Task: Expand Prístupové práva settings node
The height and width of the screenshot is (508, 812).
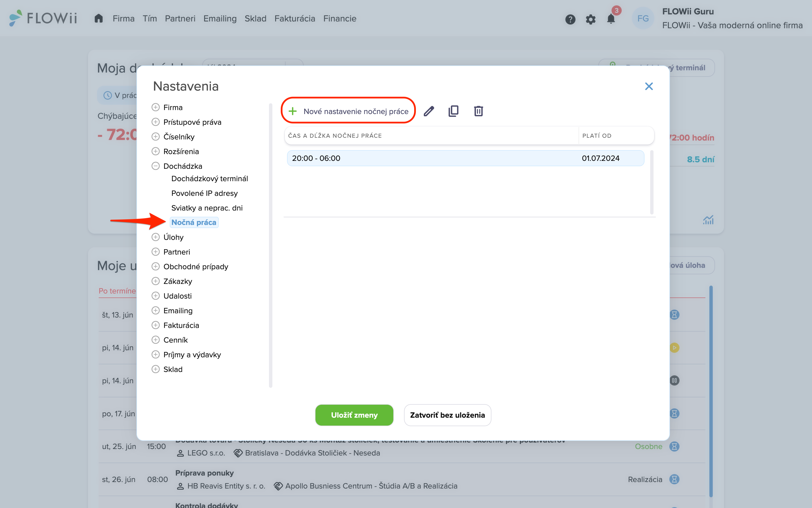Action: (x=155, y=122)
